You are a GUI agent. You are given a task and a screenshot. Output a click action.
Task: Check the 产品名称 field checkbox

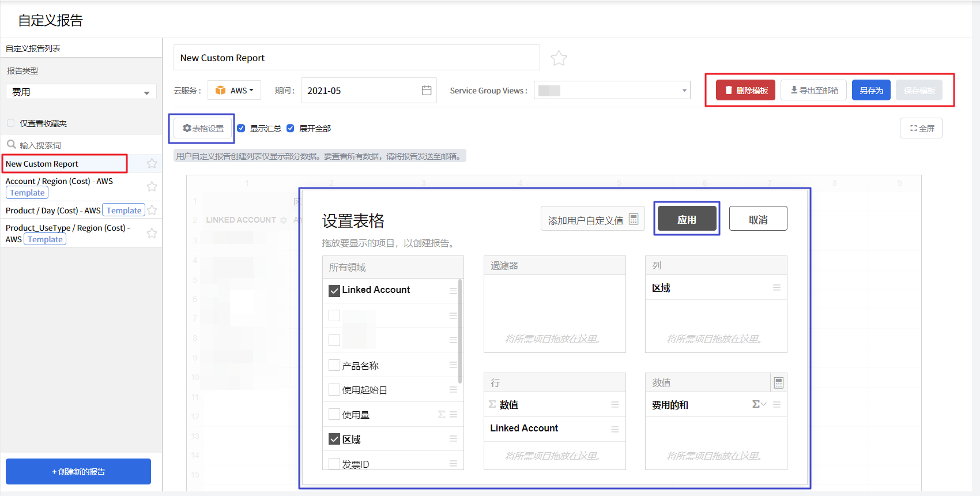(x=334, y=366)
